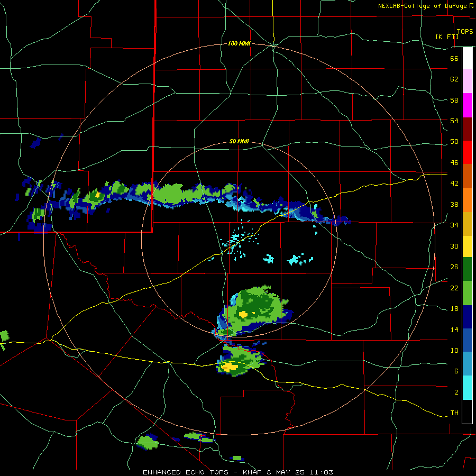Click the "34" legend value

(454, 225)
